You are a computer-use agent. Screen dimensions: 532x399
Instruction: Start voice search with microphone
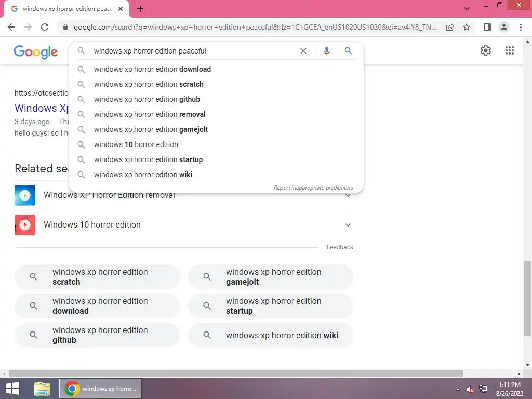tap(326, 51)
